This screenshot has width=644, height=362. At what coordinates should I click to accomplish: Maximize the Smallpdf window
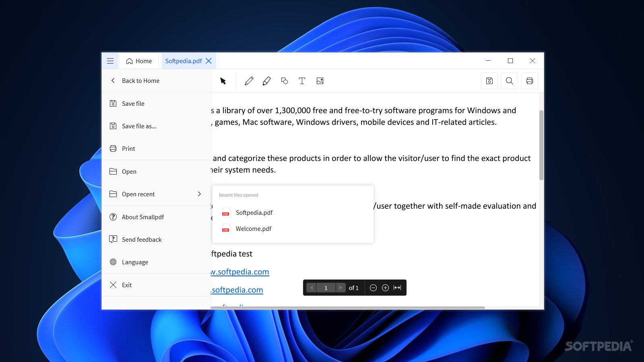[x=510, y=61]
